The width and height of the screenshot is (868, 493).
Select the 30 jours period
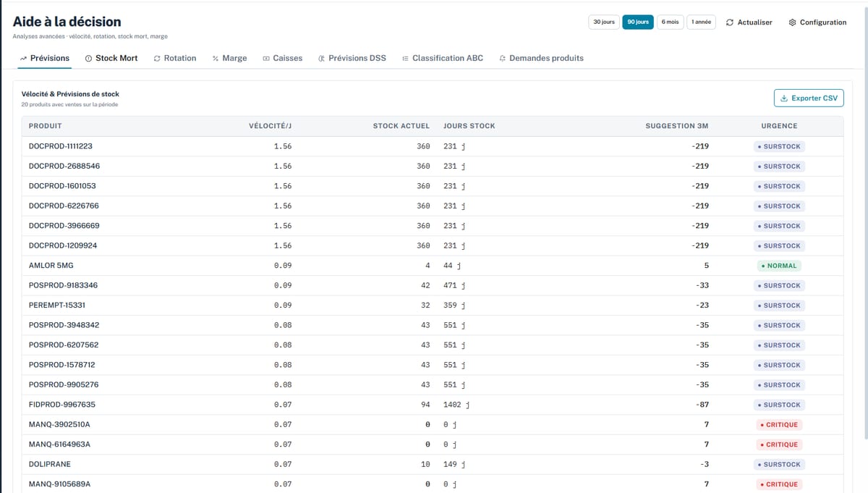pyautogui.click(x=604, y=22)
